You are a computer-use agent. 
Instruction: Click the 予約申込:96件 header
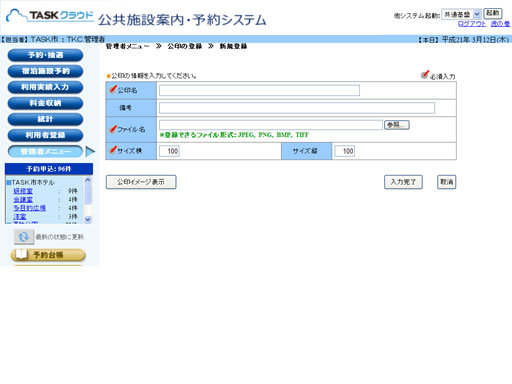point(49,169)
